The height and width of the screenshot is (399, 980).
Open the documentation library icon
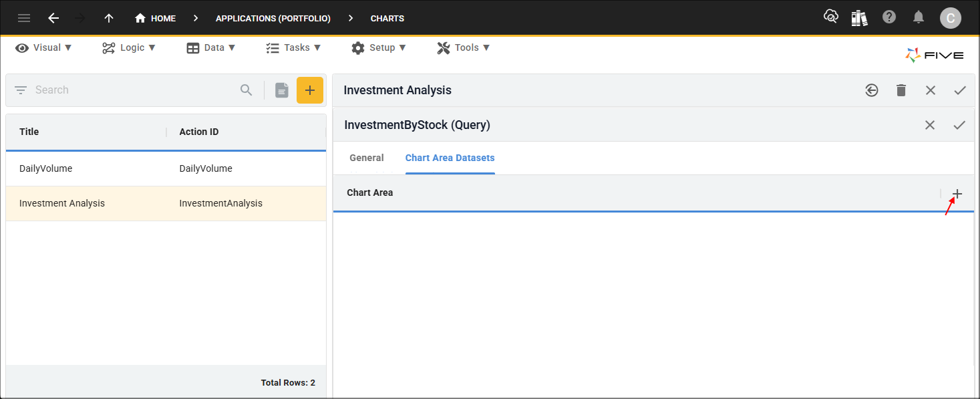[860, 18]
